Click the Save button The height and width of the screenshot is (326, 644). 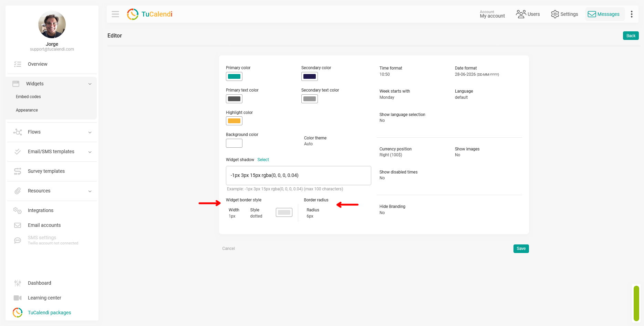(521, 249)
